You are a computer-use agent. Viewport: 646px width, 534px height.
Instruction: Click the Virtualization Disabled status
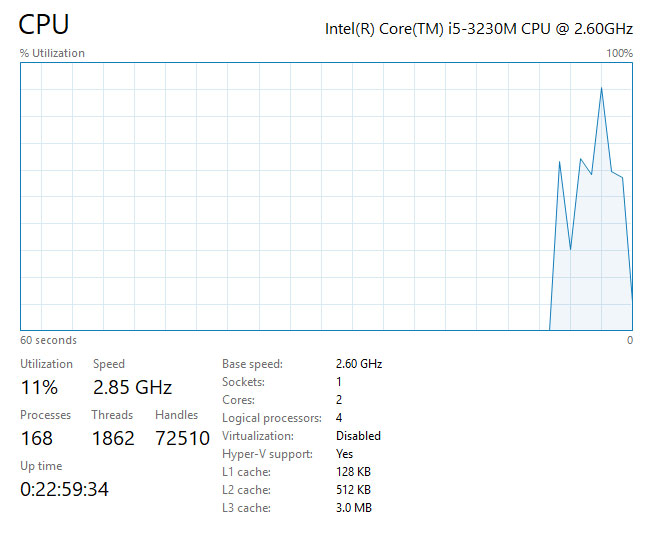[358, 436]
